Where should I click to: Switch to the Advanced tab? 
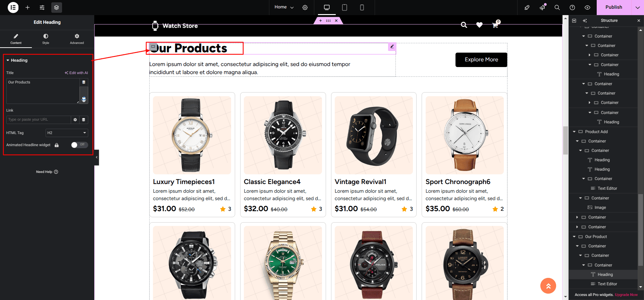(77, 39)
